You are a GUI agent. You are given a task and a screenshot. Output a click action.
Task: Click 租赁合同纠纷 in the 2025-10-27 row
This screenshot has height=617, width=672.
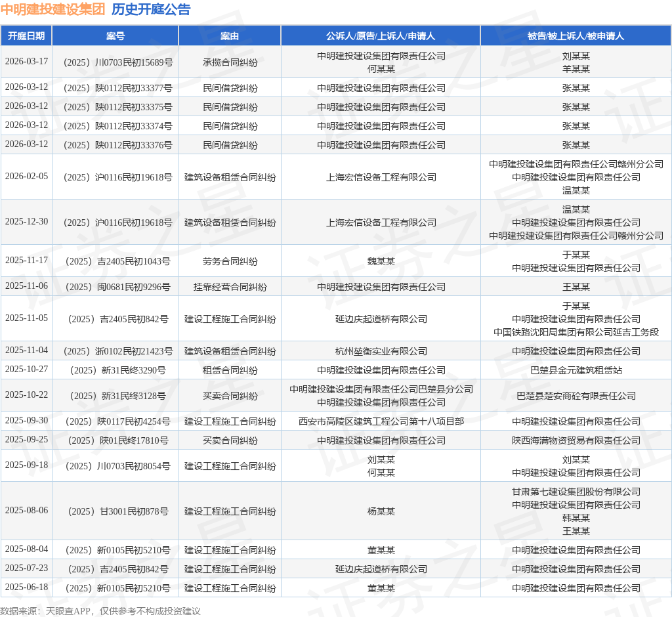(x=230, y=370)
